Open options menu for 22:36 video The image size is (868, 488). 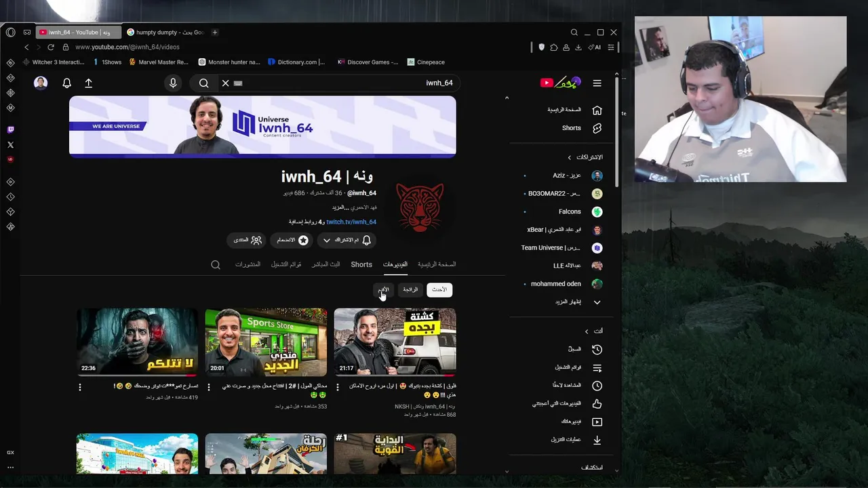pyautogui.click(x=80, y=387)
